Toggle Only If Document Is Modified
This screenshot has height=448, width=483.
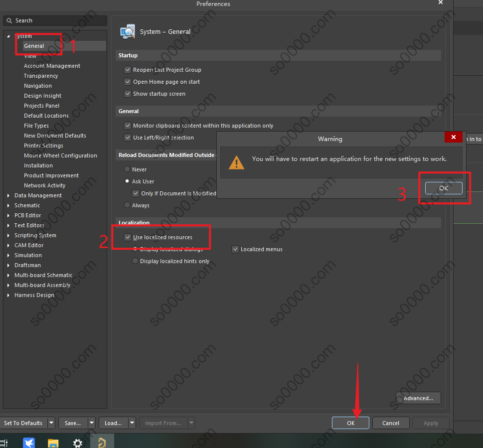pos(136,193)
